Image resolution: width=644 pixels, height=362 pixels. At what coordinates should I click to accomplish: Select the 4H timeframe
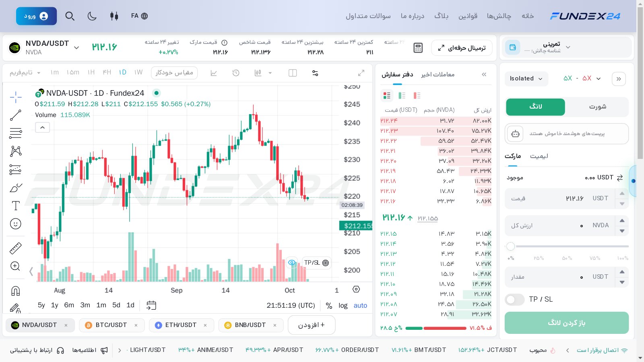click(x=107, y=72)
